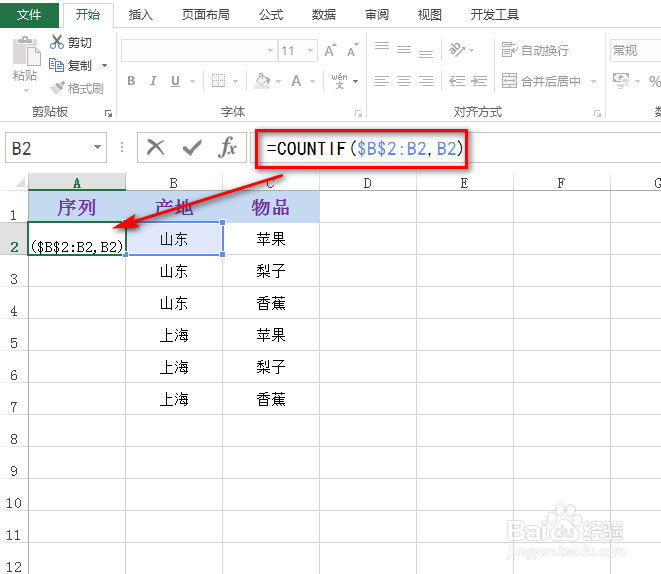The image size is (661, 574).
Task: Click the Cut scissors icon
Action: pyautogui.click(x=56, y=42)
